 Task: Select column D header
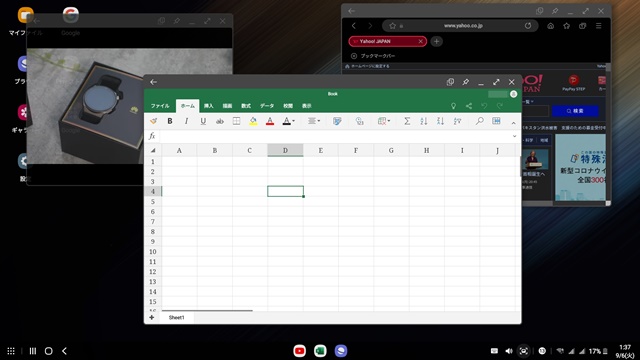285,150
